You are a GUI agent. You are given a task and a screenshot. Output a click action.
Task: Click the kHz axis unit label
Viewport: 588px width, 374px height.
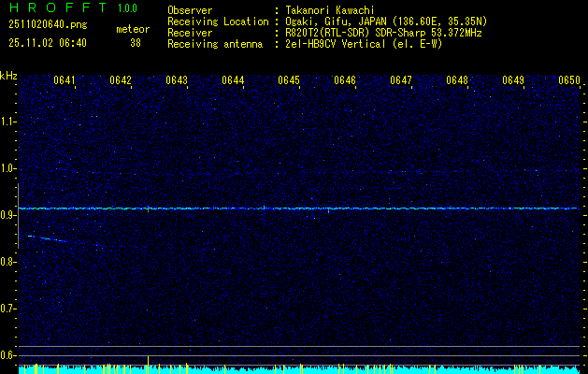click(x=8, y=76)
